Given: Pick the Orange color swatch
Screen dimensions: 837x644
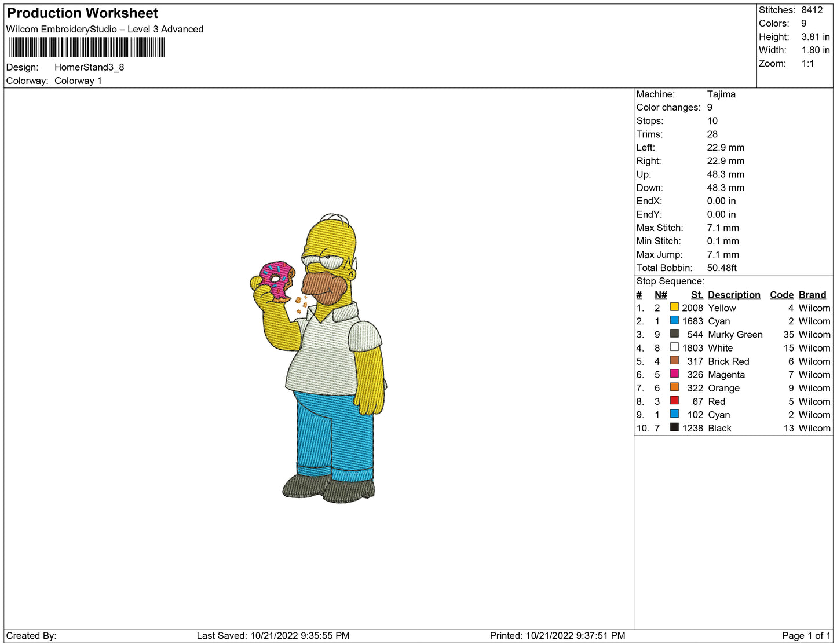Looking at the screenshot, I should coord(674,387).
